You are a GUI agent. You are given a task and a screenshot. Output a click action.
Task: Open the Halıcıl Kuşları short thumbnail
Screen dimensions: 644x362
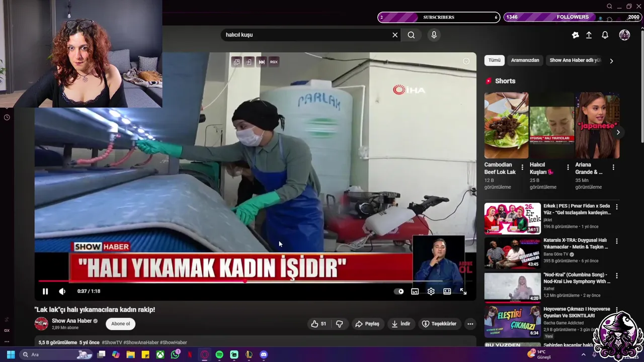[551, 125]
